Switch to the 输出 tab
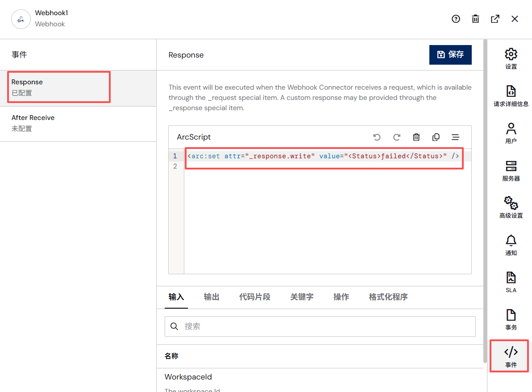Screen dimensions: 532x392 point(212,297)
